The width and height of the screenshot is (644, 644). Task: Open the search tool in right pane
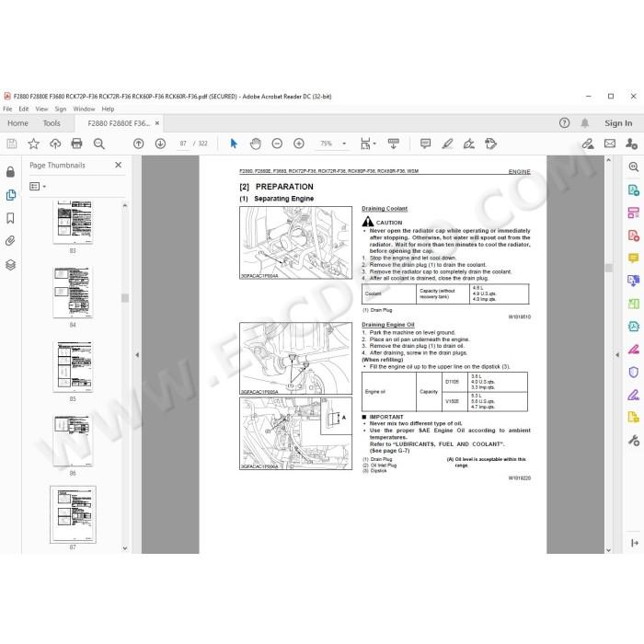click(633, 167)
